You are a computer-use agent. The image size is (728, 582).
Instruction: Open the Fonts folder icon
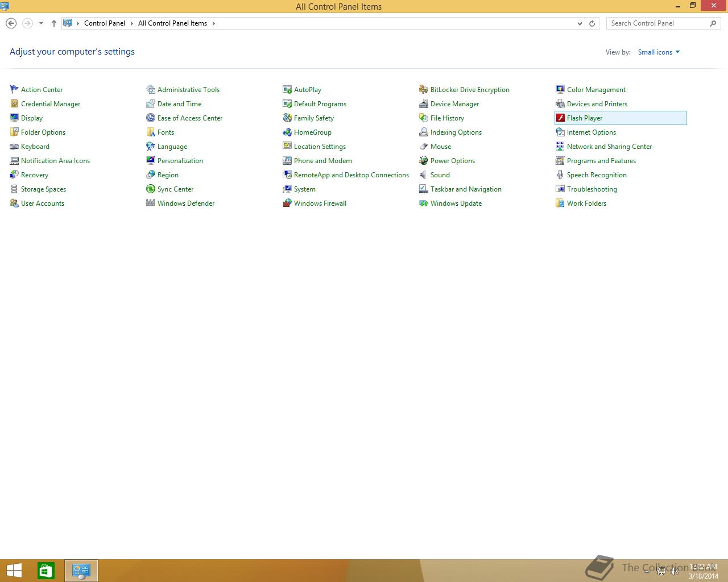tap(151, 132)
